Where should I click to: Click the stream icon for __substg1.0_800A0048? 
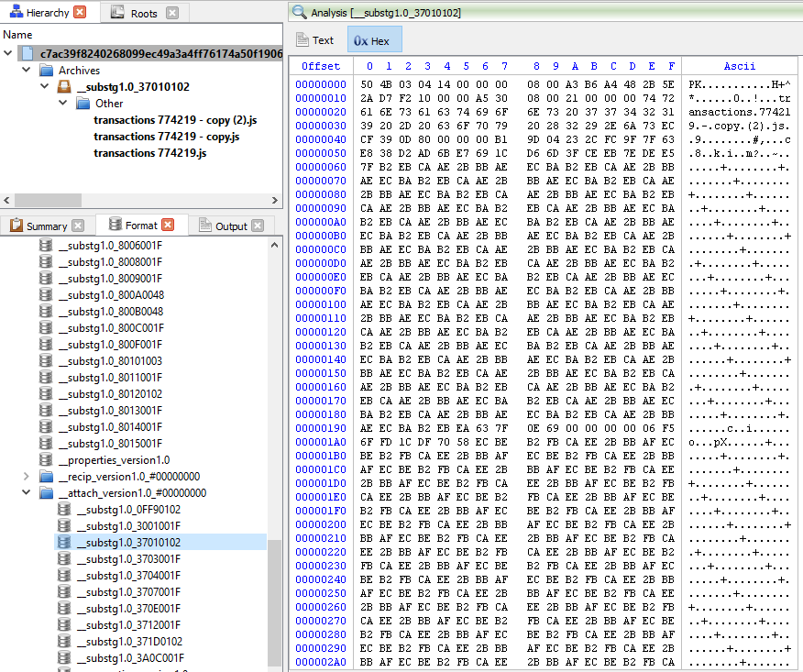click(46, 295)
